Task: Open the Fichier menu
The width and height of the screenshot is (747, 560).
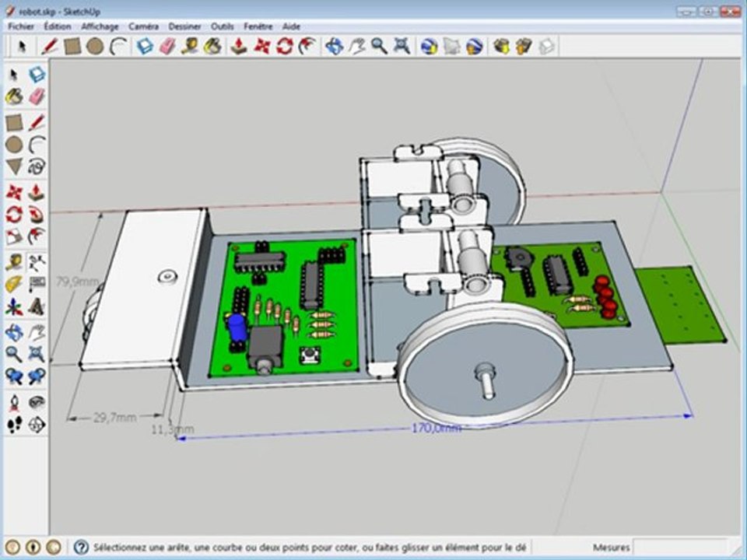Action: tap(21, 26)
